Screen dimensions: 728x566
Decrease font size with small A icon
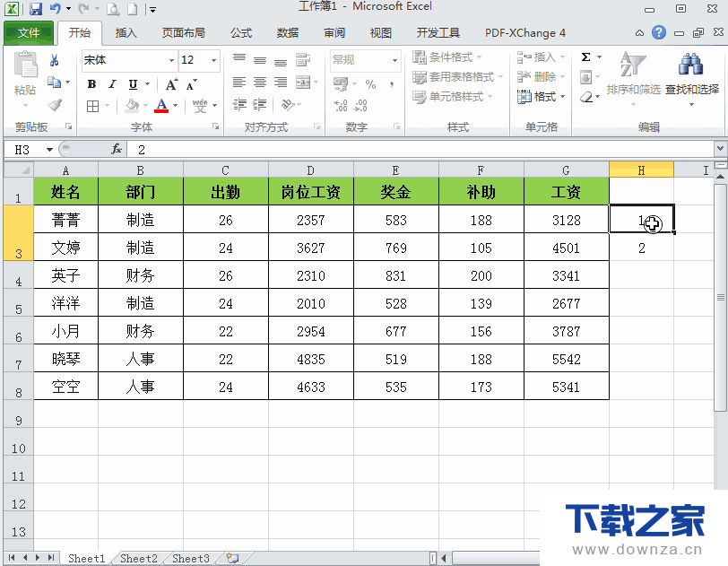tap(191, 84)
